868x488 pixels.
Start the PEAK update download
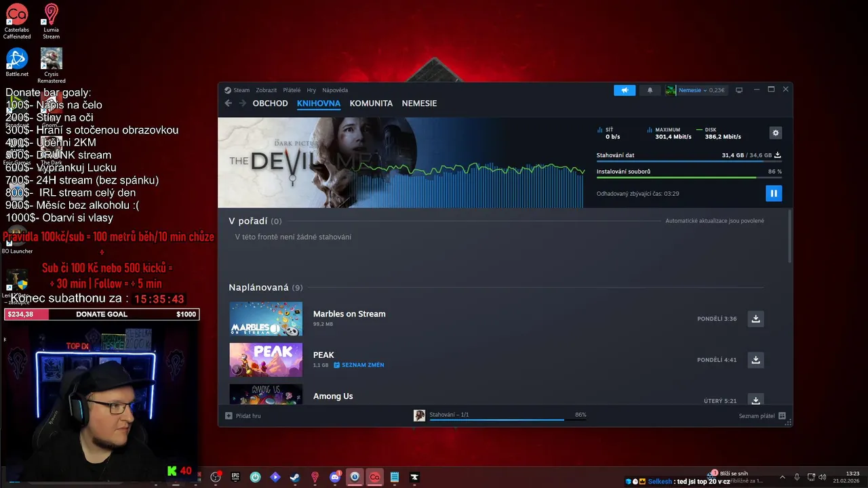click(755, 360)
